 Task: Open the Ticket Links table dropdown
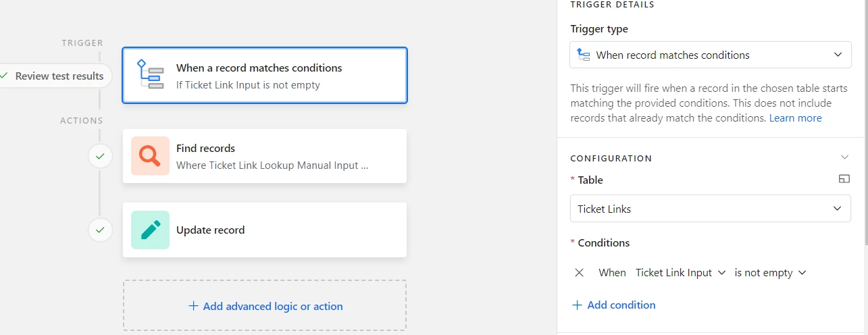click(x=710, y=209)
